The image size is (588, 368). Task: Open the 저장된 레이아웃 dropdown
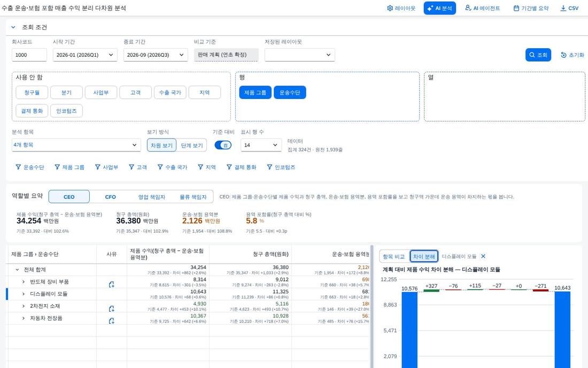point(300,55)
